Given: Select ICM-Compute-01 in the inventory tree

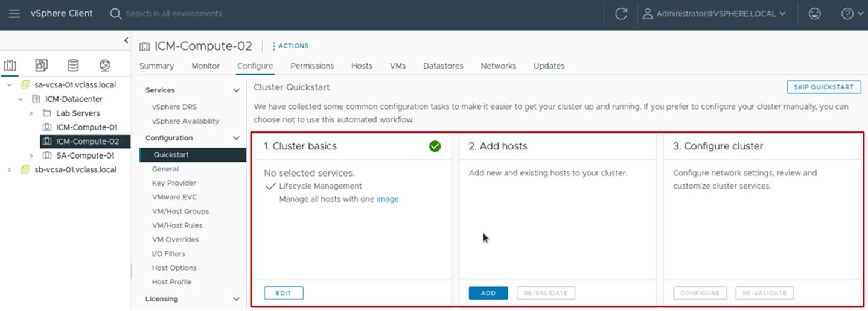Looking at the screenshot, I should point(86,127).
